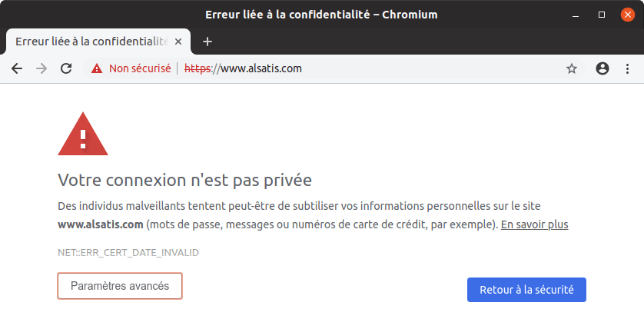
Task: Click the NET::ERR_CERT_DATE_INVALID error code
Action: pyautogui.click(x=128, y=252)
